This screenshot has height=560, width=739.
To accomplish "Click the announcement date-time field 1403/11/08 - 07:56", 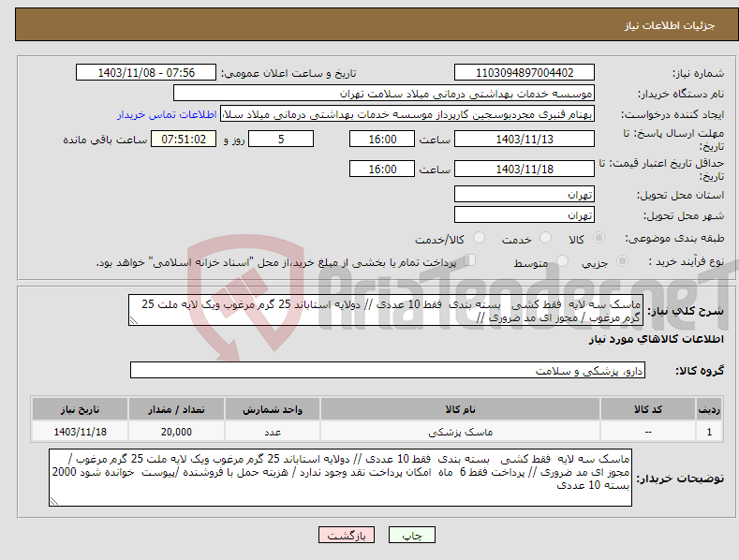I will [146, 73].
